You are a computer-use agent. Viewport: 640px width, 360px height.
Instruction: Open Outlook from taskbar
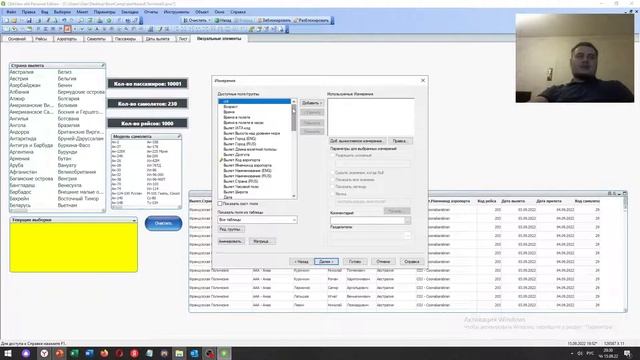(194, 353)
